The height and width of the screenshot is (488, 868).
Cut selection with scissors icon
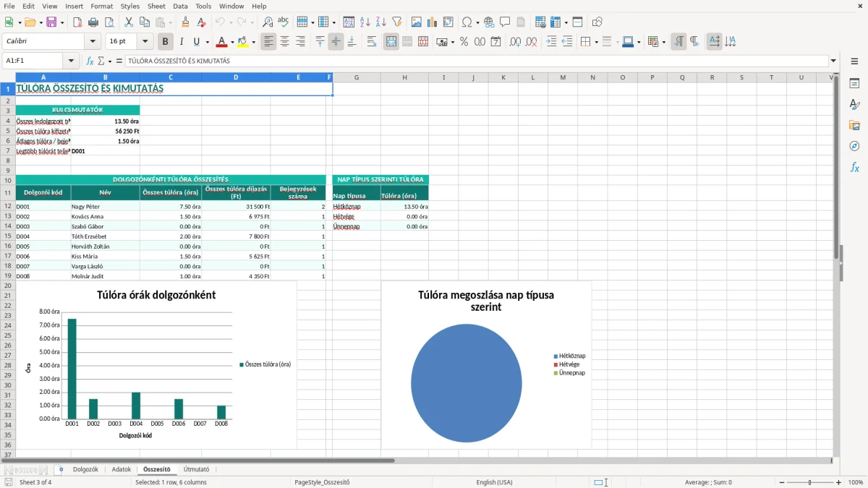129,22
